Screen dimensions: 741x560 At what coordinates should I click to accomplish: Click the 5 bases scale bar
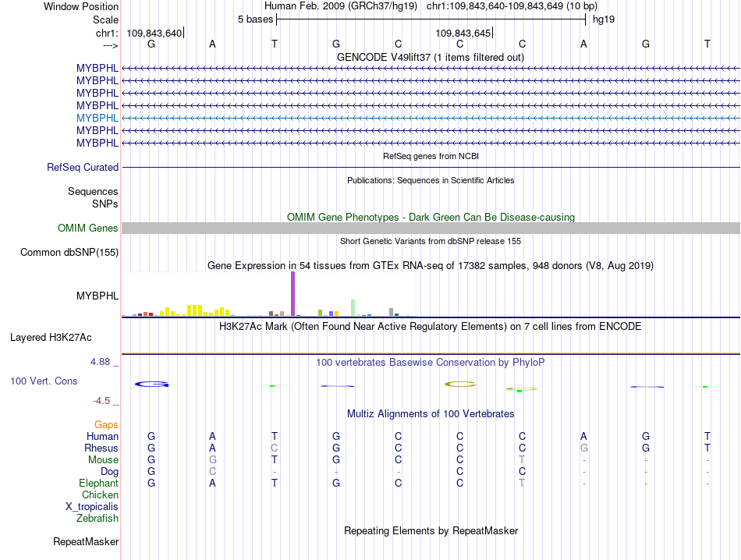(431, 19)
